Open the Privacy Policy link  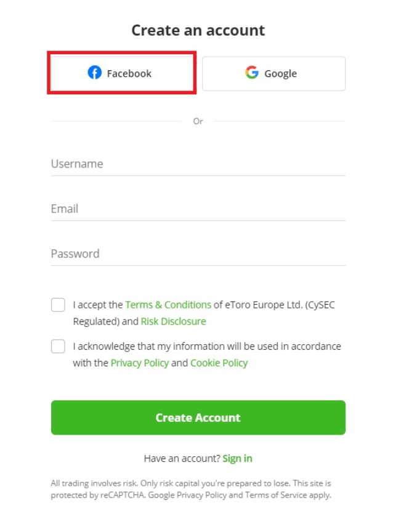tap(139, 363)
